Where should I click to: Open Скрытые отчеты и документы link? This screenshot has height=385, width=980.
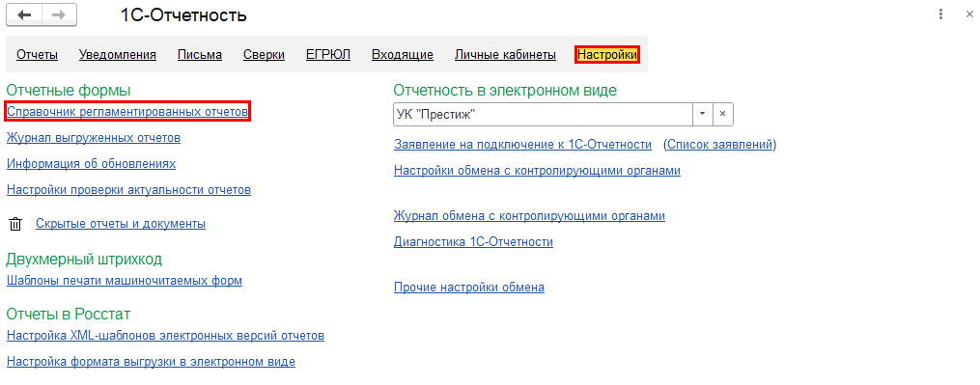(121, 224)
